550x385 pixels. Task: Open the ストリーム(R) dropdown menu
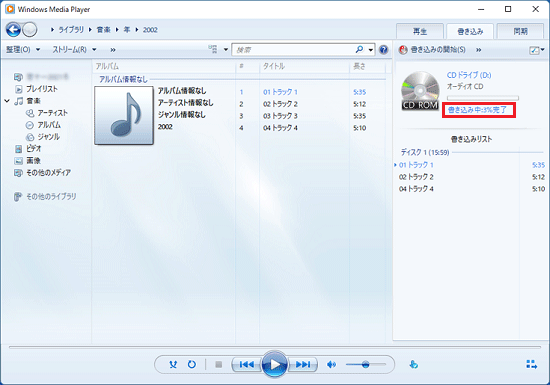coord(74,50)
